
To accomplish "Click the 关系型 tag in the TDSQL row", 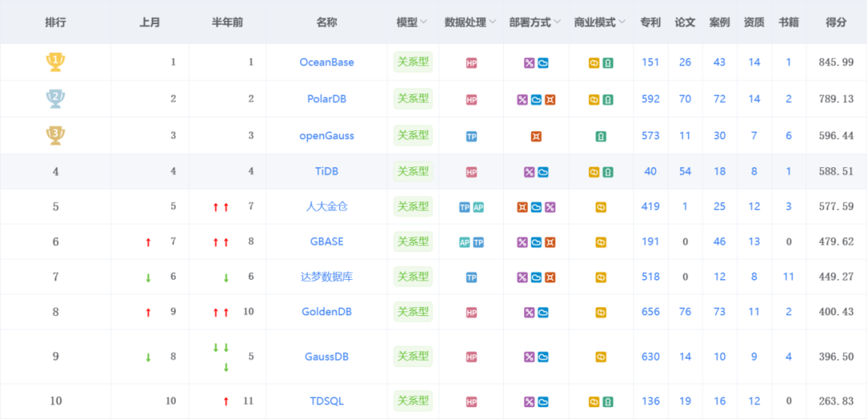I will 413,401.
